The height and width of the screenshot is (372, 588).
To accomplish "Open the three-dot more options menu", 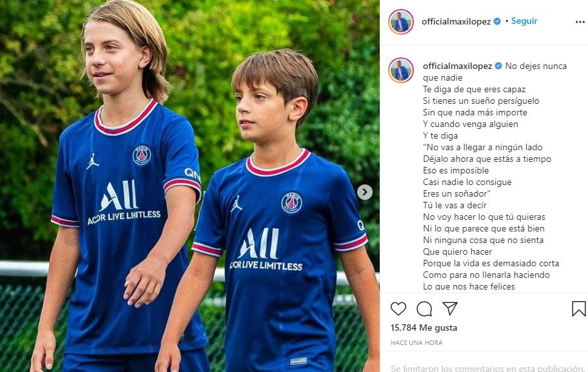I will point(580,22).
